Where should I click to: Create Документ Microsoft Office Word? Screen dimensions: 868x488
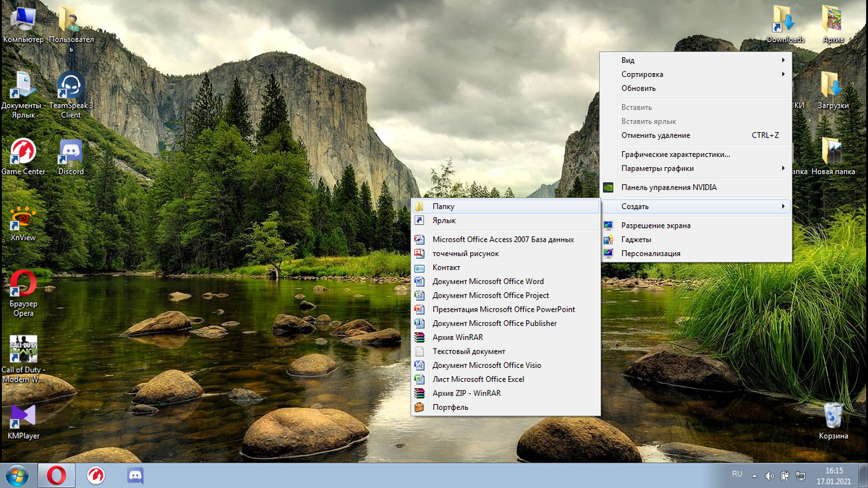click(506, 281)
